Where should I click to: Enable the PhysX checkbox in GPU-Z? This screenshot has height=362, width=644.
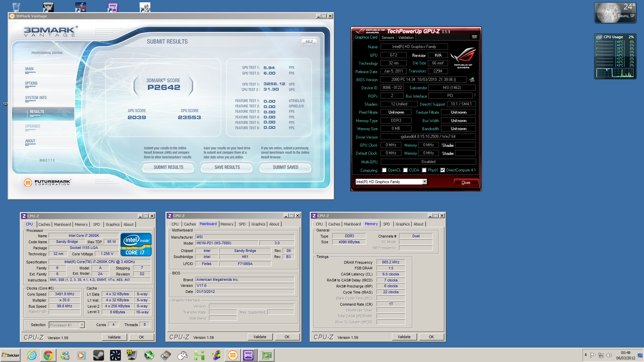coord(424,170)
